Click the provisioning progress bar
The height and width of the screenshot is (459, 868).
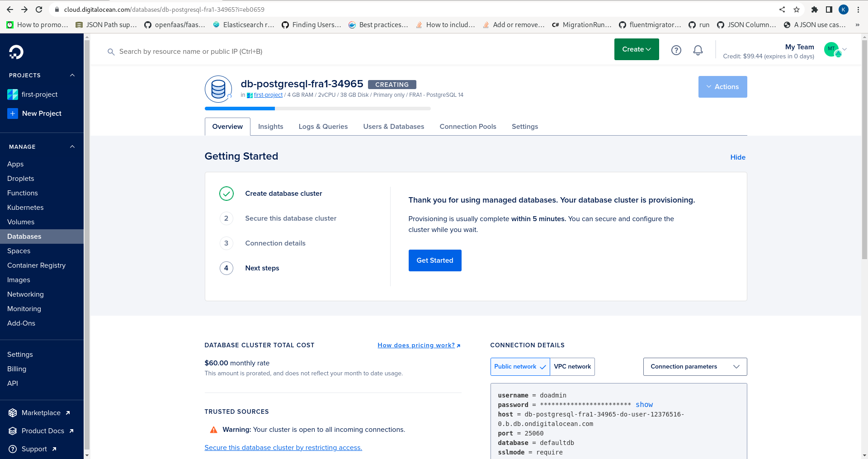(x=318, y=109)
